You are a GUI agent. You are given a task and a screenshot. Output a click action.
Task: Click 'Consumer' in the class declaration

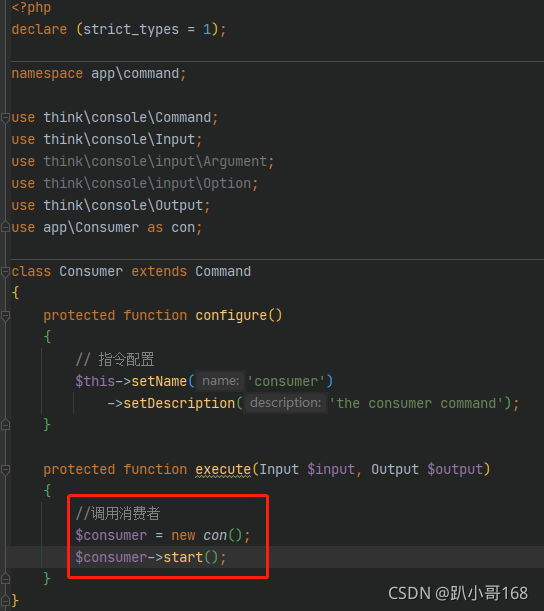(x=91, y=271)
